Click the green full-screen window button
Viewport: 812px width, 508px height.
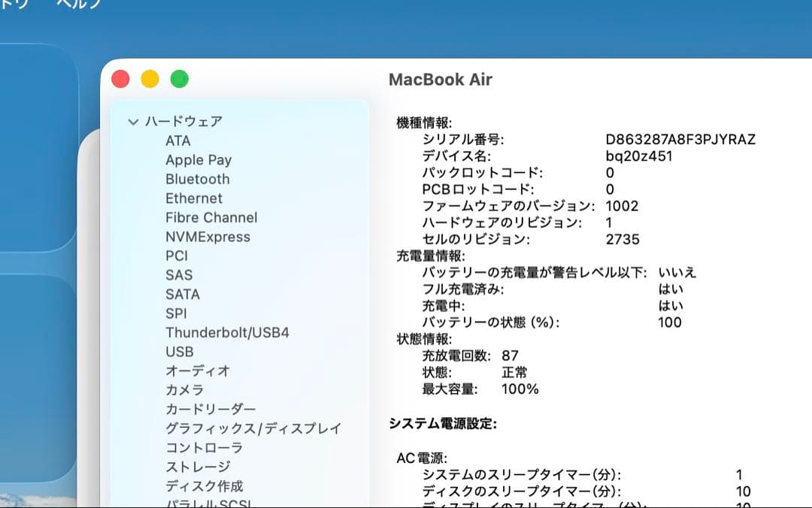(179, 77)
